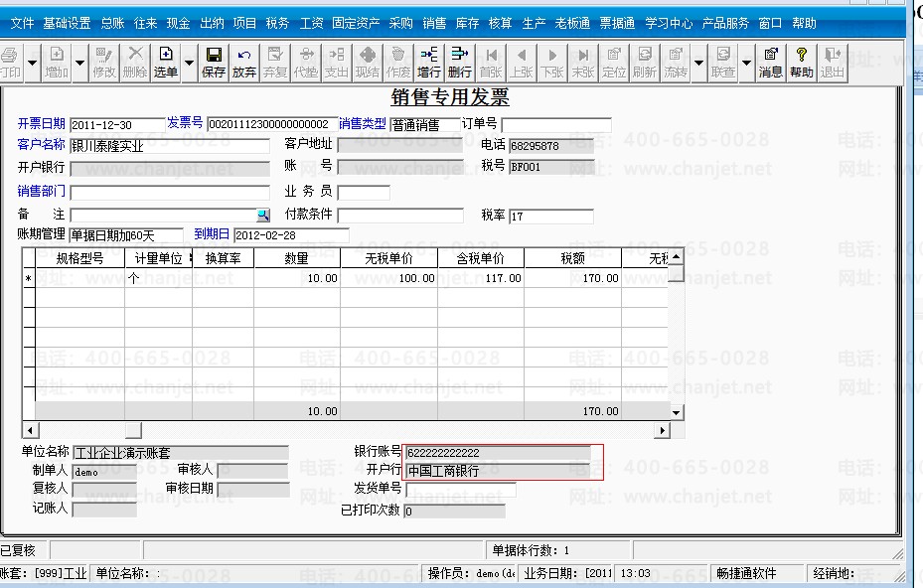Open the lookup icon in the 备注 field
Viewport: 923px width, 588px height.
coord(263,215)
